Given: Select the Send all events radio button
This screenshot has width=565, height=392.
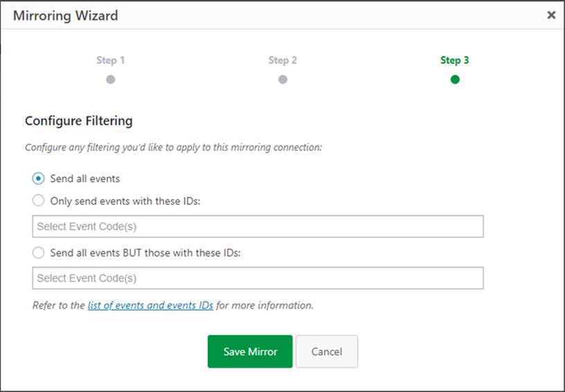Looking at the screenshot, I should (38, 179).
